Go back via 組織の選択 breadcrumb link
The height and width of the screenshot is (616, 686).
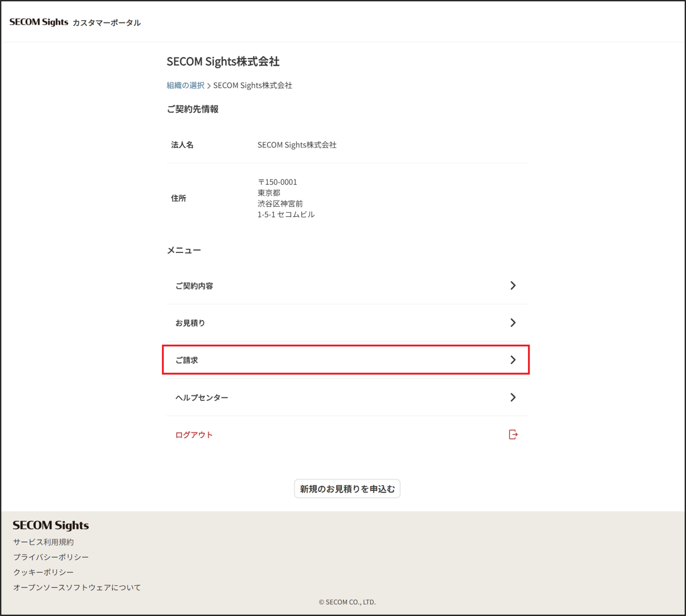185,85
